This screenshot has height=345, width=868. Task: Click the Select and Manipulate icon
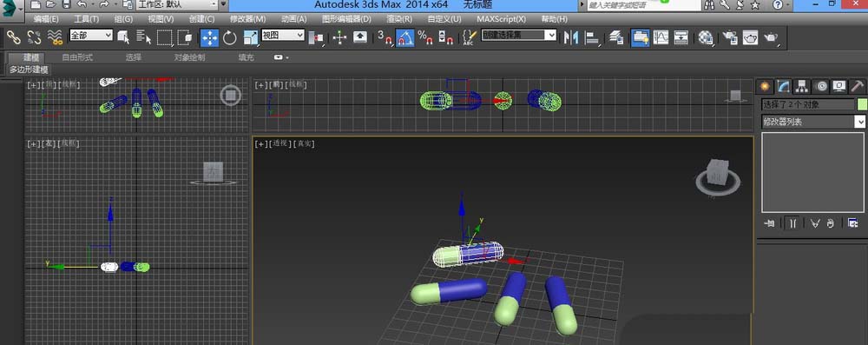coord(339,37)
